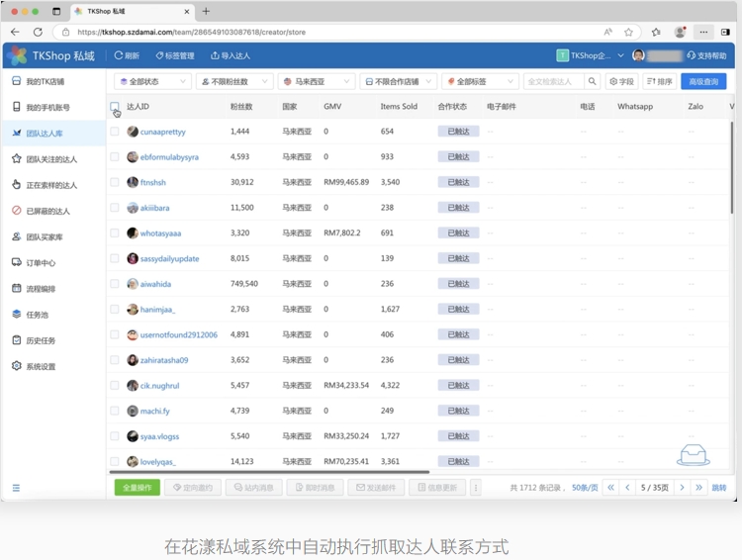Open 系统设置 in sidebar
This screenshot has width=742, height=560.
53,366
